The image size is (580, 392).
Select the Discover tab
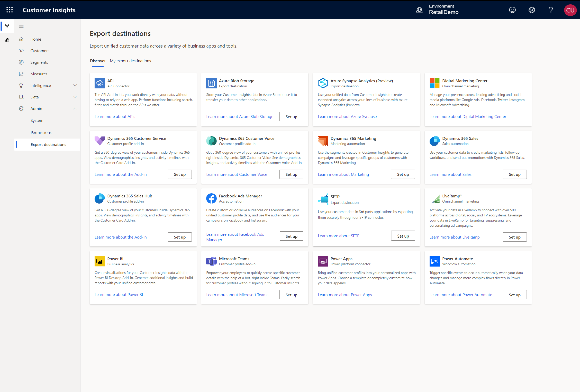98,61
